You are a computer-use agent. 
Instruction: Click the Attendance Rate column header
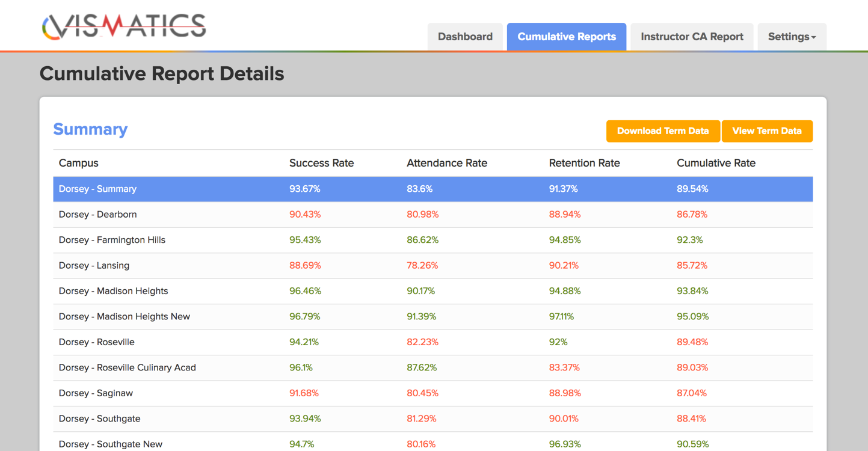point(447,163)
